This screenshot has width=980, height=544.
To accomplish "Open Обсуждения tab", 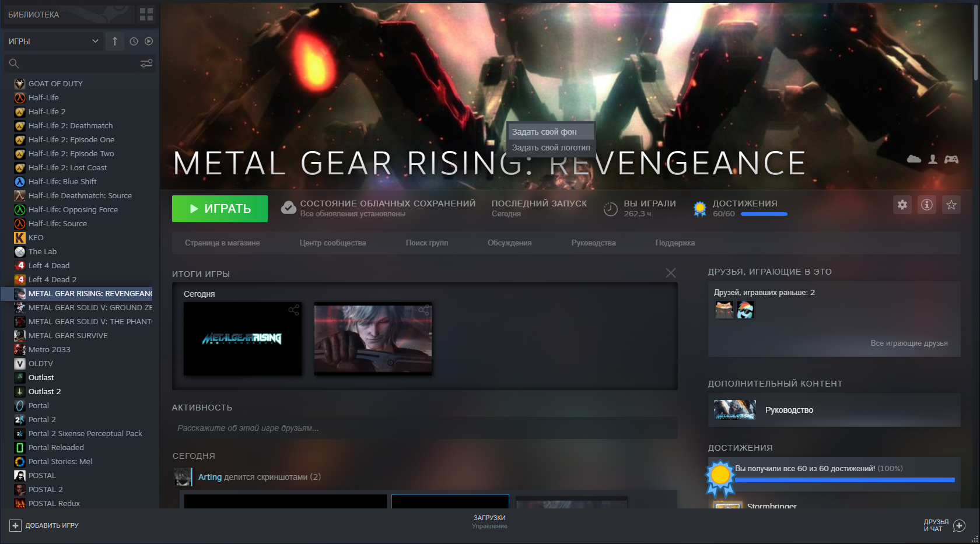I will click(509, 243).
